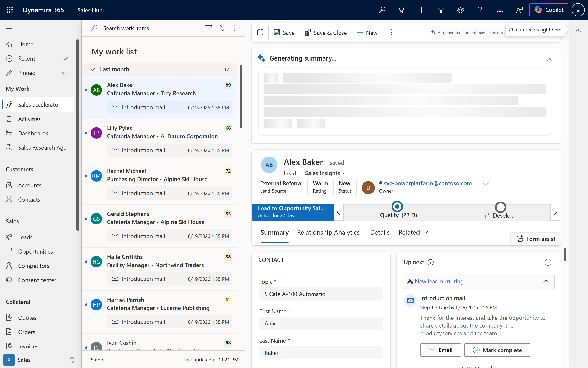Open the advanced find filter icon
The height and width of the screenshot is (368, 588).
[441, 10]
